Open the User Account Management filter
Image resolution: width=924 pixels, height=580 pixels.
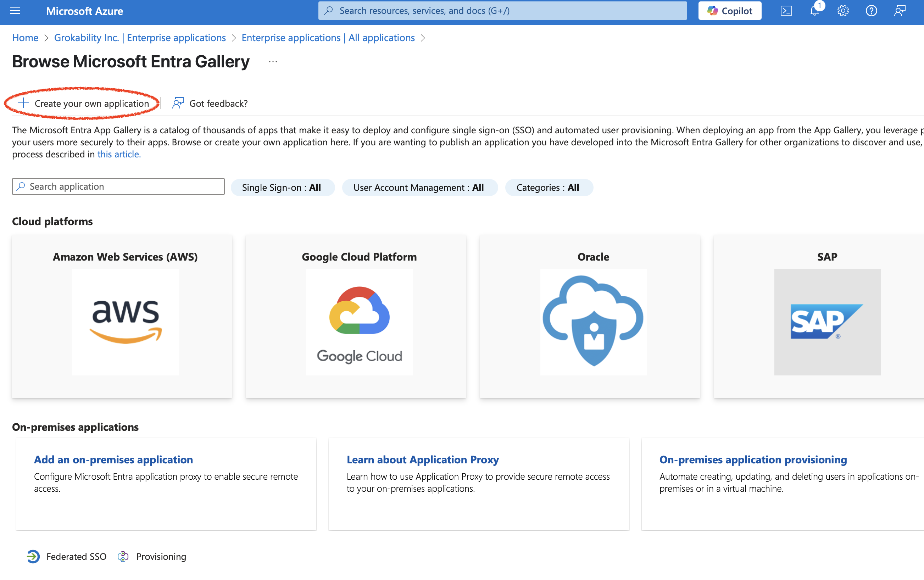tap(419, 188)
